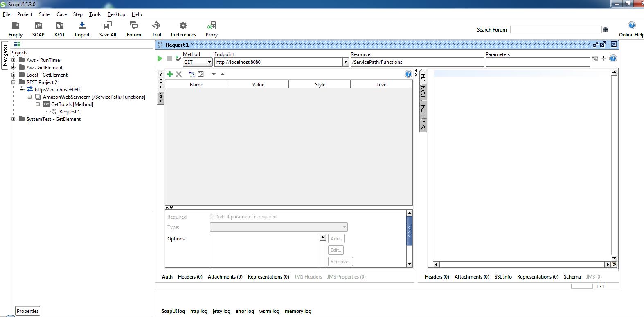This screenshot has width=644, height=317.
Task: Click the SOAP project toolbar icon
Action: coord(38,29)
